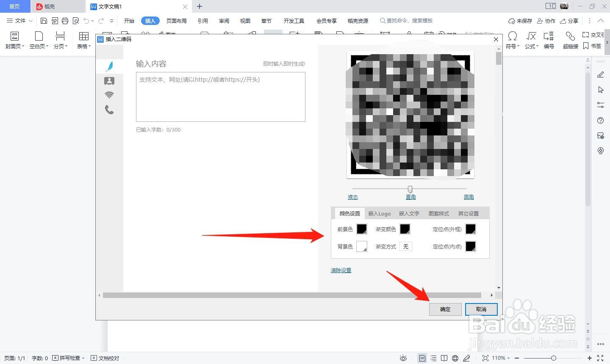Toggle spell check (拼写检查) in status bar
This screenshot has width=610, height=364.
tap(68, 358)
